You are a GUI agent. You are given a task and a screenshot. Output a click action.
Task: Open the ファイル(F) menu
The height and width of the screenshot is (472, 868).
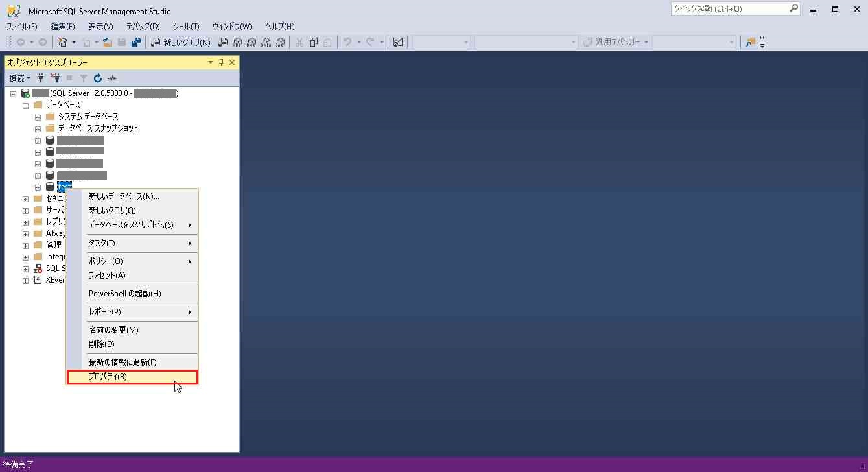pos(21,26)
